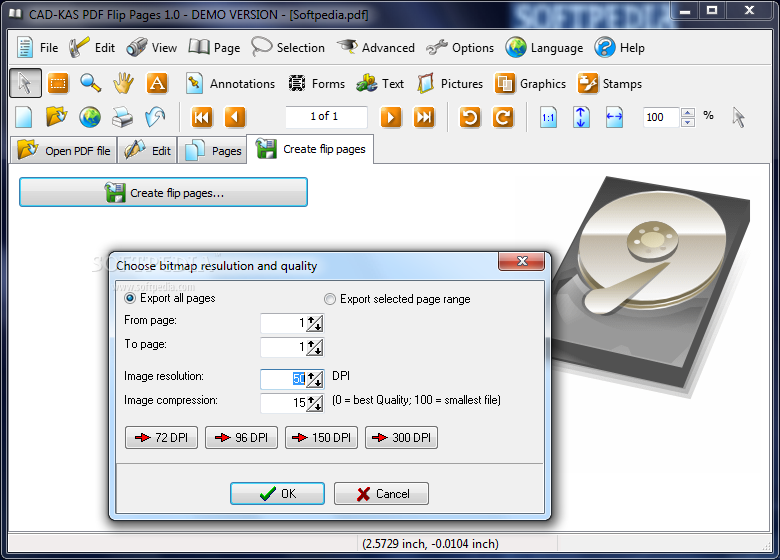Click the open folder toolbar icon
This screenshot has height=560, width=780.
coord(57,117)
